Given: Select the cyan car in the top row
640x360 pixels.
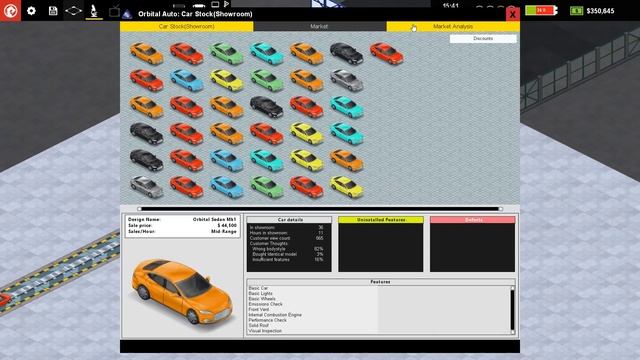Looking at the screenshot, I should click(267, 53).
